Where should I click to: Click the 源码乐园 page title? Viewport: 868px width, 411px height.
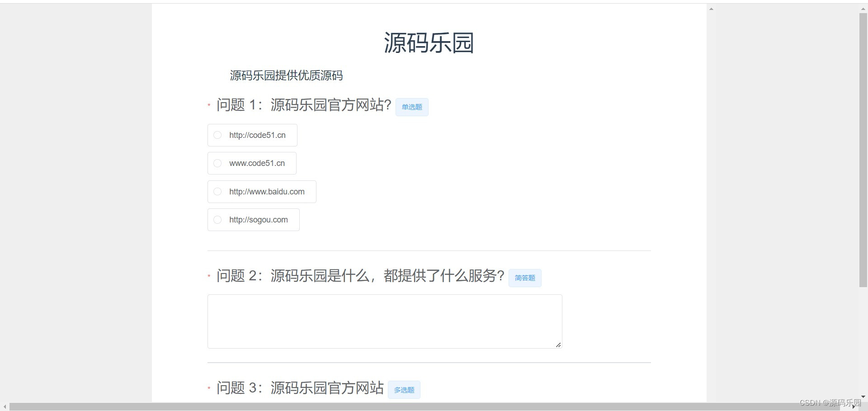(429, 43)
